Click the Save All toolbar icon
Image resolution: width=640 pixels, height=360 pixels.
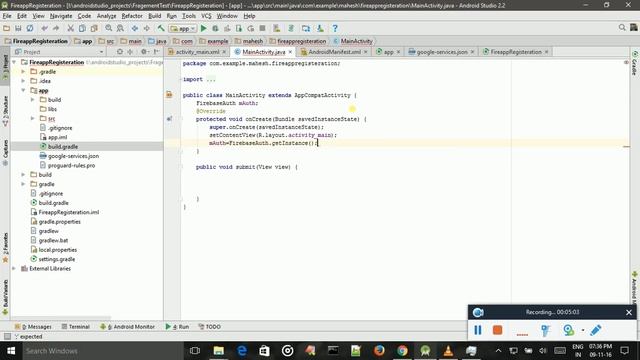click(18, 28)
